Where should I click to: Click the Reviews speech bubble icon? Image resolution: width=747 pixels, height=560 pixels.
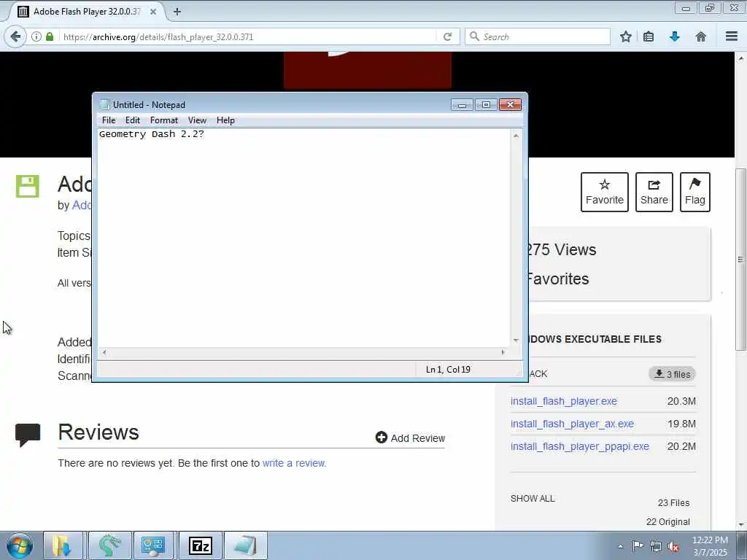[x=28, y=435]
